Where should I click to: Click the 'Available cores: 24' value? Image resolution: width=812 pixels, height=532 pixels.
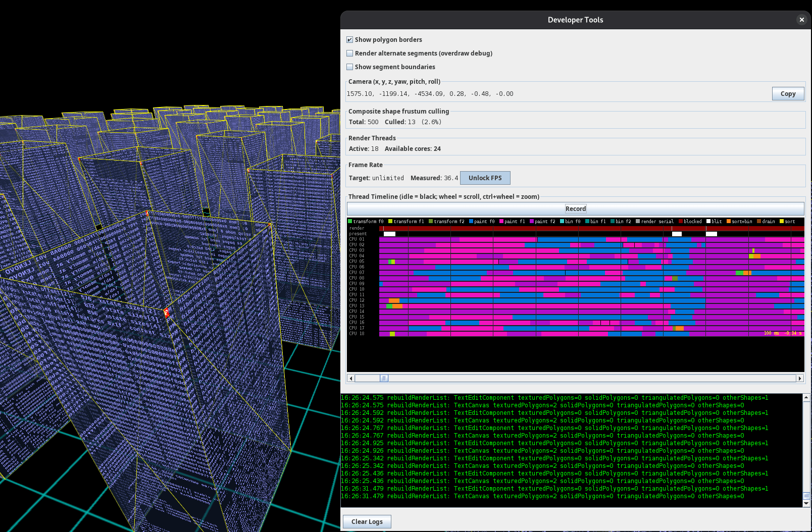[413, 148]
